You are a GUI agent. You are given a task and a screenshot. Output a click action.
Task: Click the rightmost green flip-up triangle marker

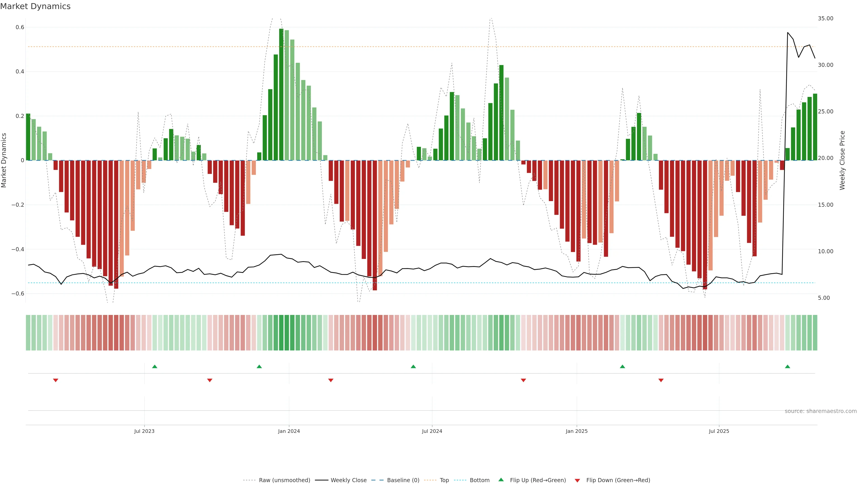[788, 366]
